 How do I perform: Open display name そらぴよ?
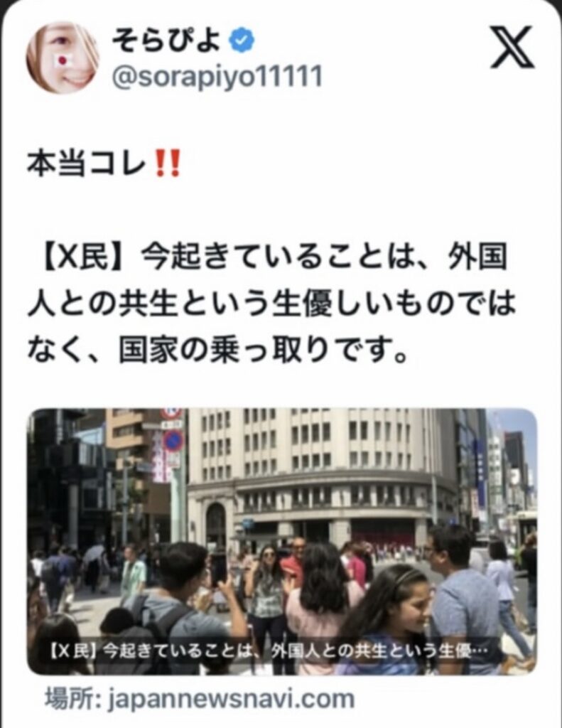point(168,41)
